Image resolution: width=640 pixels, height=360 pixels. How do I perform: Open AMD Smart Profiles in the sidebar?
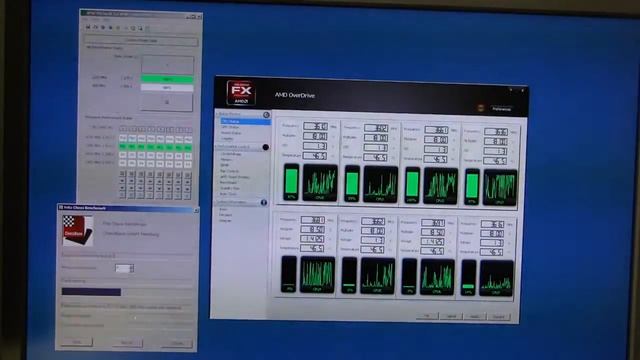pyautogui.click(x=235, y=177)
